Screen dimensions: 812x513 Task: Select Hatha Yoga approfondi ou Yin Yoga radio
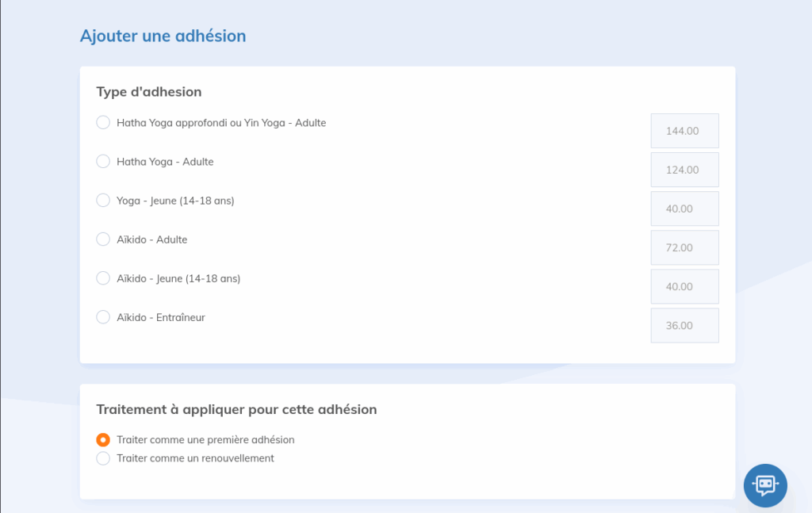(103, 123)
